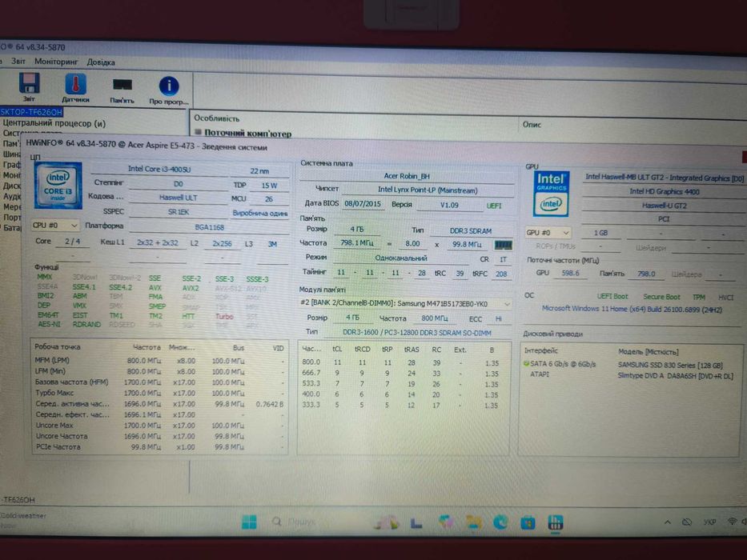Click Одноканальний memory mode value
Screen dimensions: 747x560
click(x=400, y=258)
